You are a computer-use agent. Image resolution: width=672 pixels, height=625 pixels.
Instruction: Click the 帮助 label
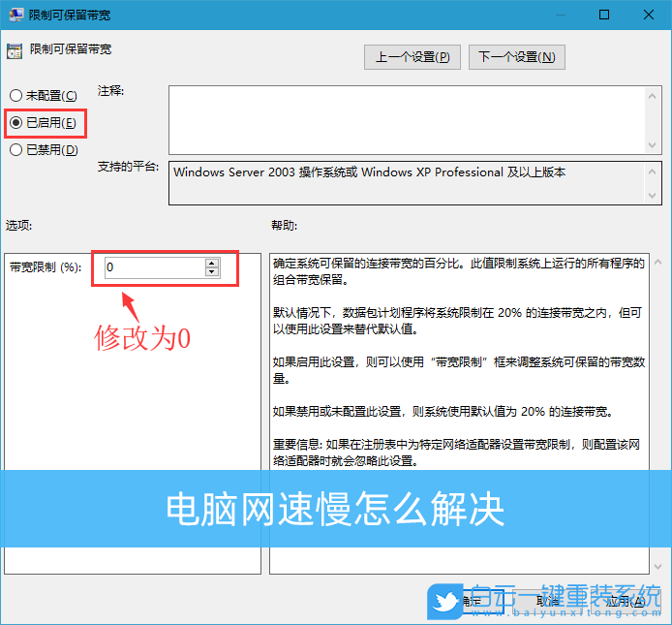pyautogui.click(x=284, y=225)
